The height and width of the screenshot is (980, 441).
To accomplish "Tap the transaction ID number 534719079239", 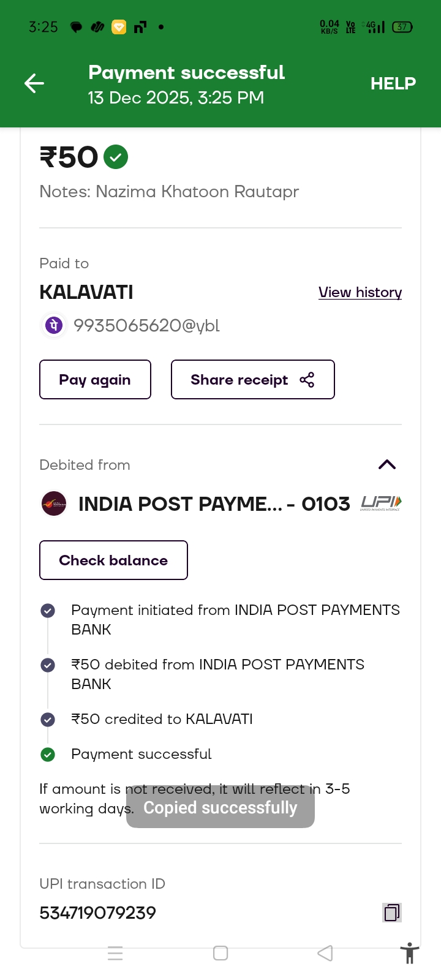I will tap(98, 913).
